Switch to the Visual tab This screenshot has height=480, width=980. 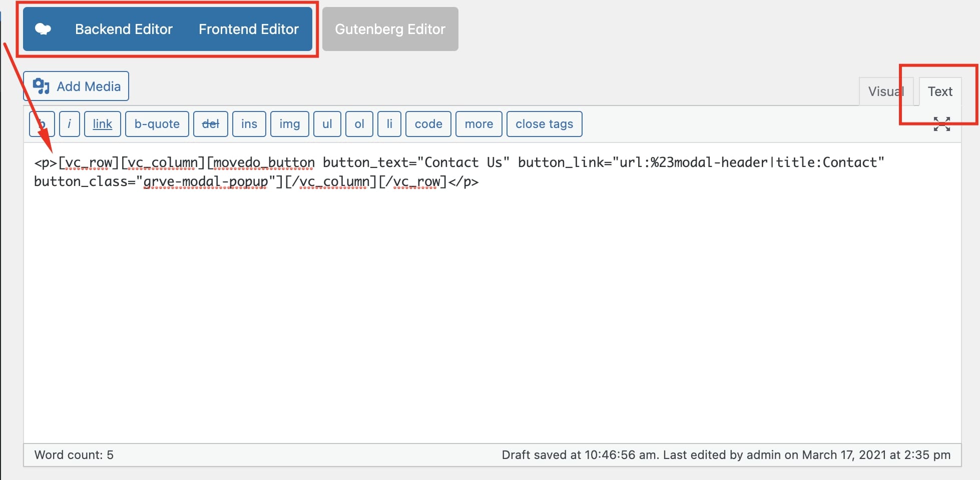pyautogui.click(x=886, y=91)
